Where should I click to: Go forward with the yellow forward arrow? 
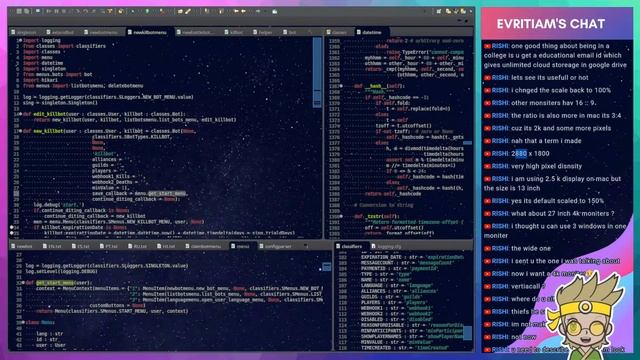click(245, 11)
